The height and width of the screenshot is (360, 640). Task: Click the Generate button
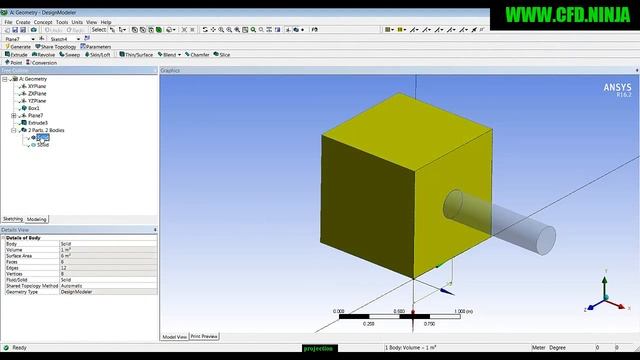tap(18, 47)
